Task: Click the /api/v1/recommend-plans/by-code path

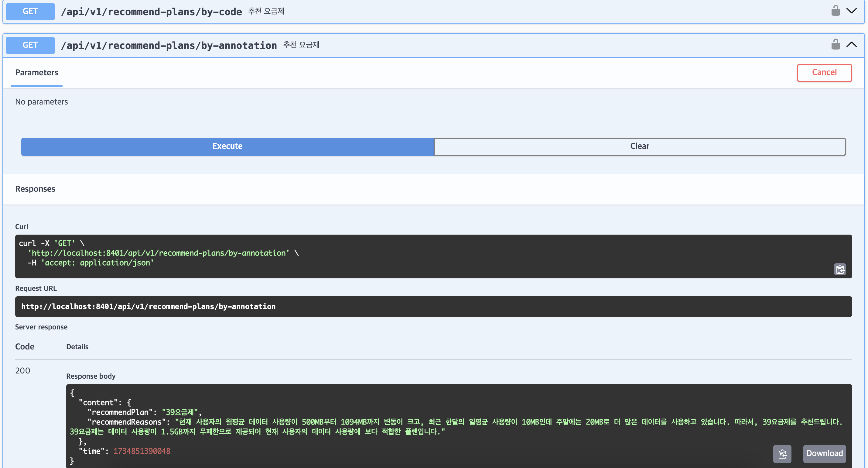Action: click(x=151, y=12)
